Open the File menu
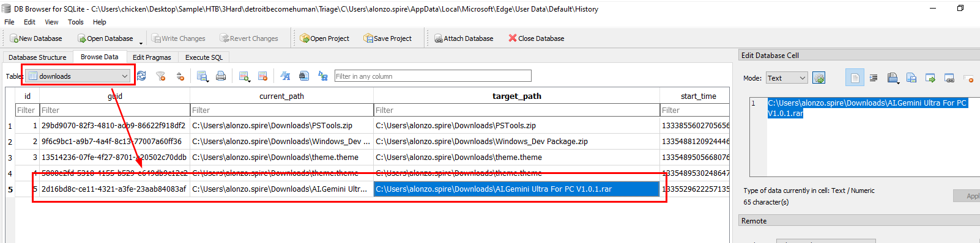Image resolution: width=980 pixels, height=243 pixels. pyautogui.click(x=9, y=22)
